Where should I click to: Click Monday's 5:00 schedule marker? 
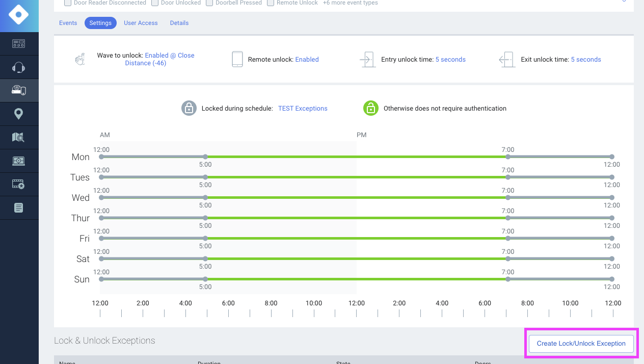click(x=205, y=157)
